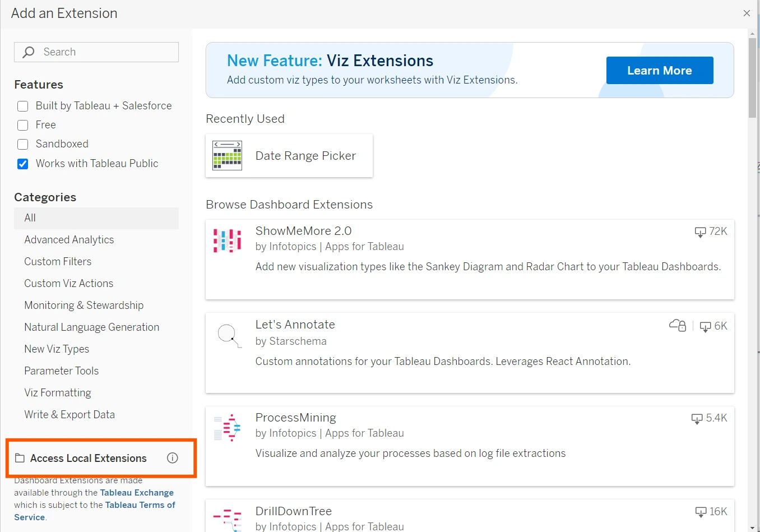The height and width of the screenshot is (532, 760).
Task: Click the Let's Annotate cloud-lock icon
Action: pyautogui.click(x=678, y=325)
